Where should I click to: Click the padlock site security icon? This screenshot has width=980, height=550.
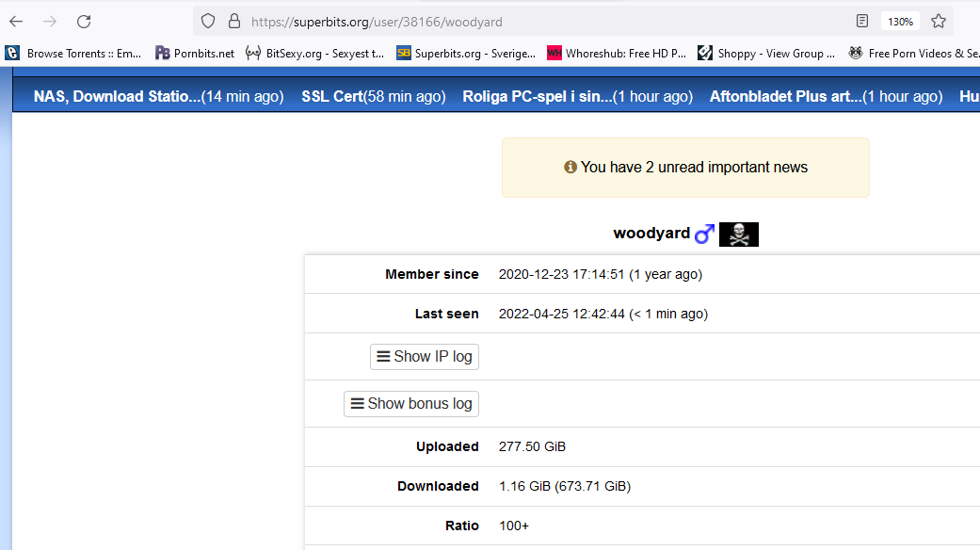(x=234, y=22)
